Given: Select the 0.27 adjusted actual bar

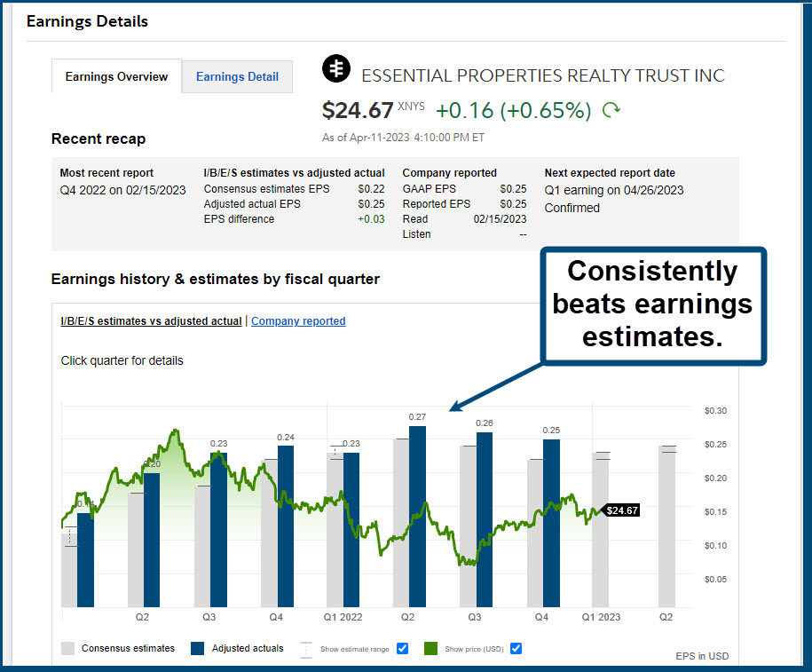Looking at the screenshot, I should pos(417,517).
